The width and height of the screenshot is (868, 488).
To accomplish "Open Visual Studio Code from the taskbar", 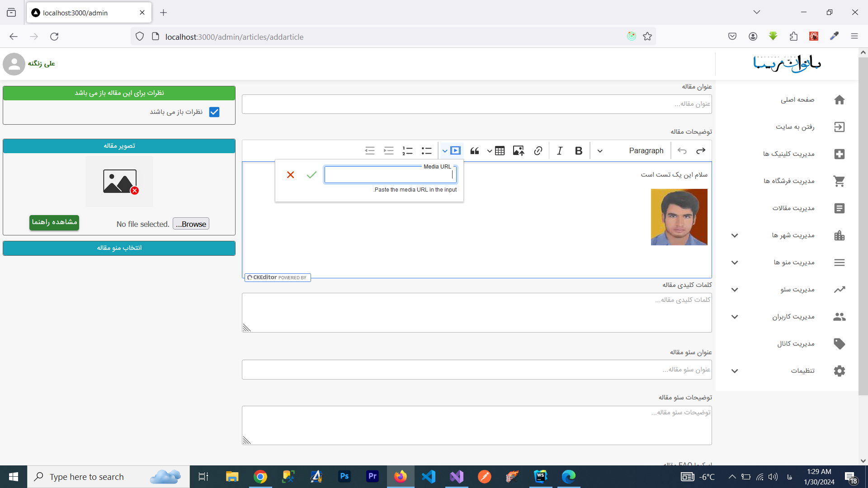I will pyautogui.click(x=428, y=477).
